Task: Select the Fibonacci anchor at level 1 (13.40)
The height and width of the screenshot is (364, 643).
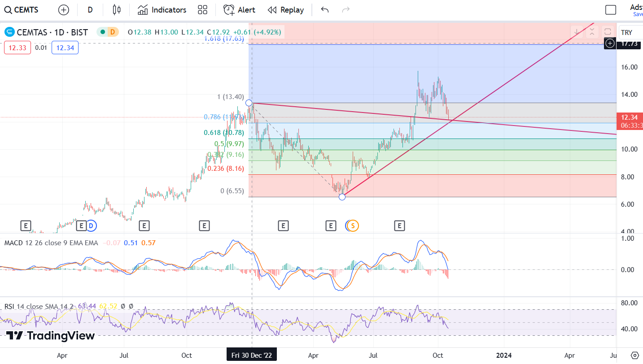Action: click(249, 103)
